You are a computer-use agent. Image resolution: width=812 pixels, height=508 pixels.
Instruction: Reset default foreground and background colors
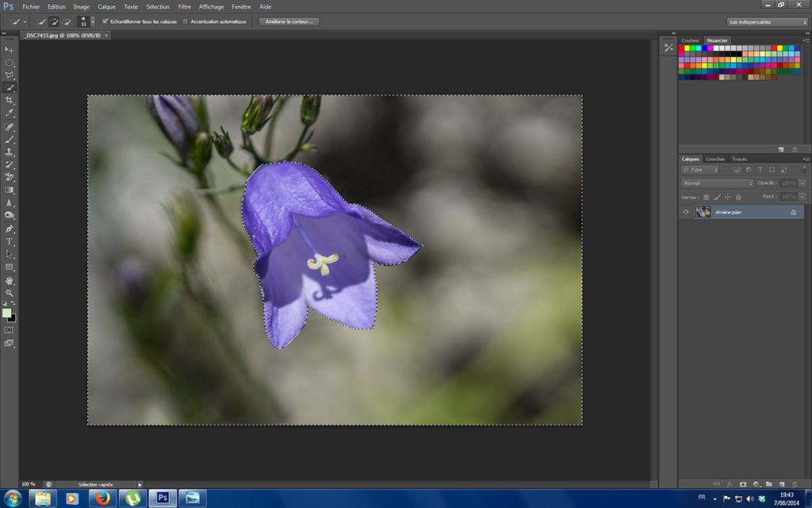tap(5, 303)
